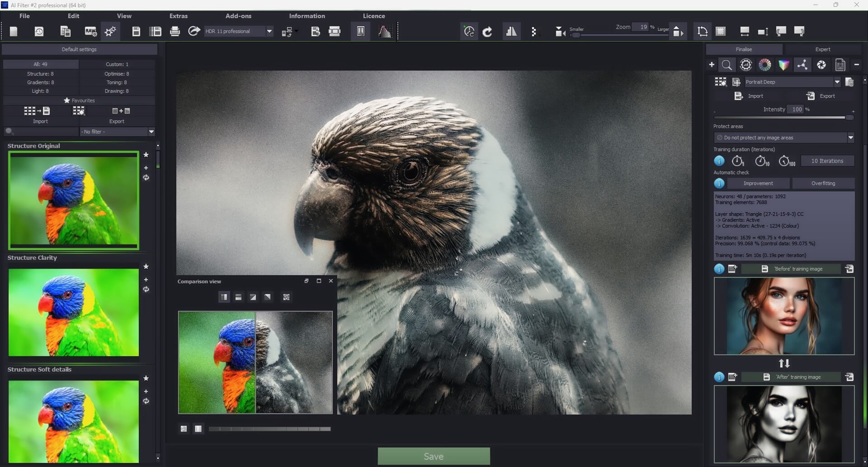Click the flip horizontal icon
868x467 pixels.
coord(511,31)
